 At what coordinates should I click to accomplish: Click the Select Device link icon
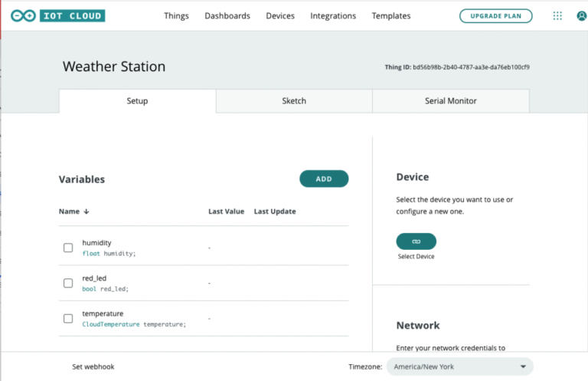(416, 241)
